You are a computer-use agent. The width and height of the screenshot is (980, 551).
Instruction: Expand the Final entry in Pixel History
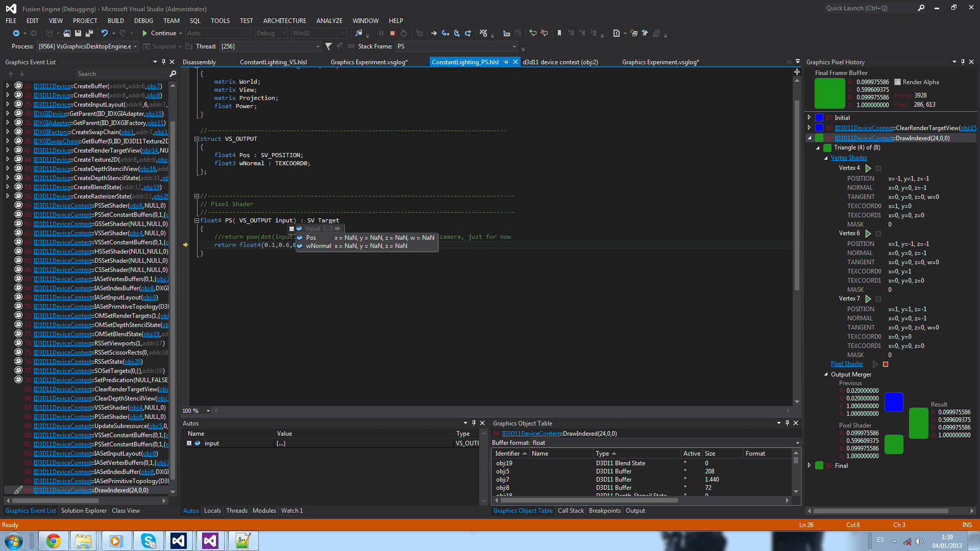(x=809, y=465)
